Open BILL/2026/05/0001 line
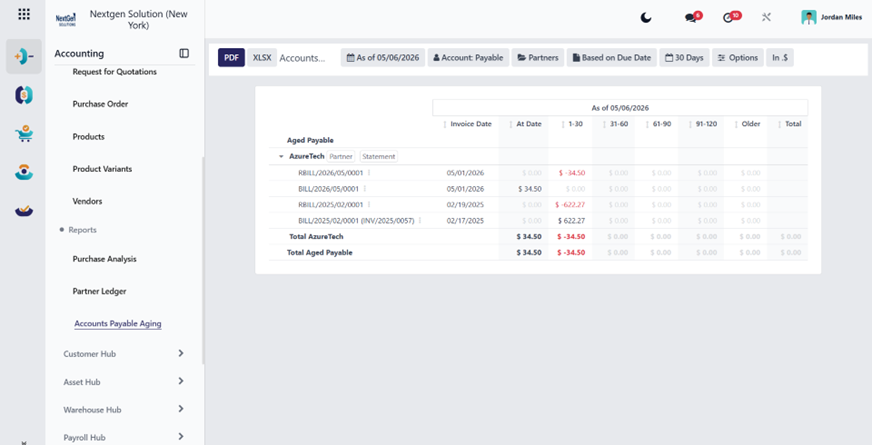The width and height of the screenshot is (872, 445). click(329, 189)
